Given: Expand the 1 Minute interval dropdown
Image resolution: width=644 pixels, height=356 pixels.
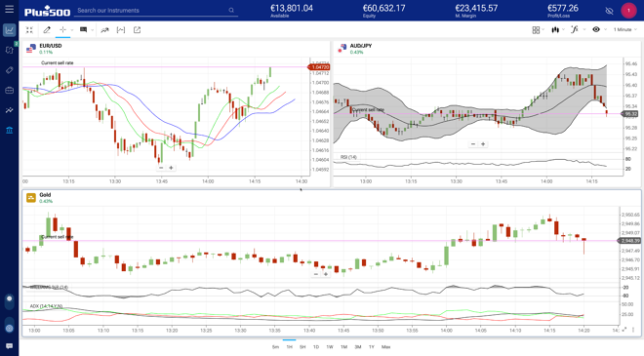Looking at the screenshot, I should [625, 29].
